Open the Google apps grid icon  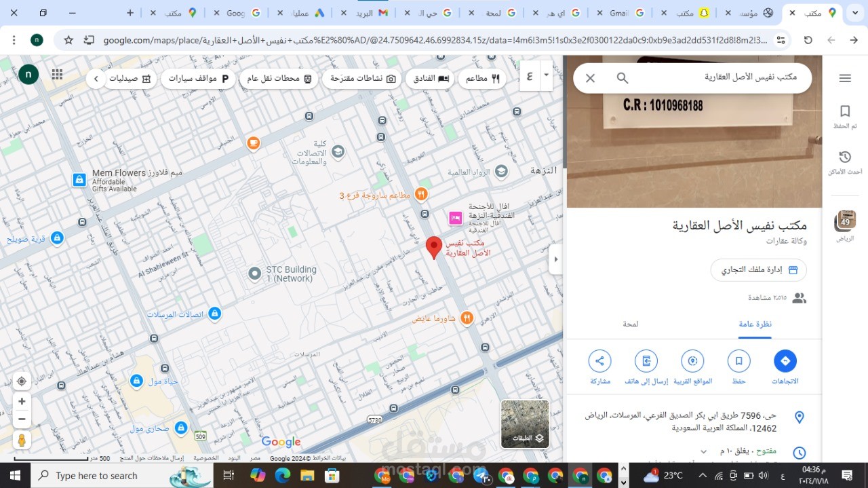57,75
